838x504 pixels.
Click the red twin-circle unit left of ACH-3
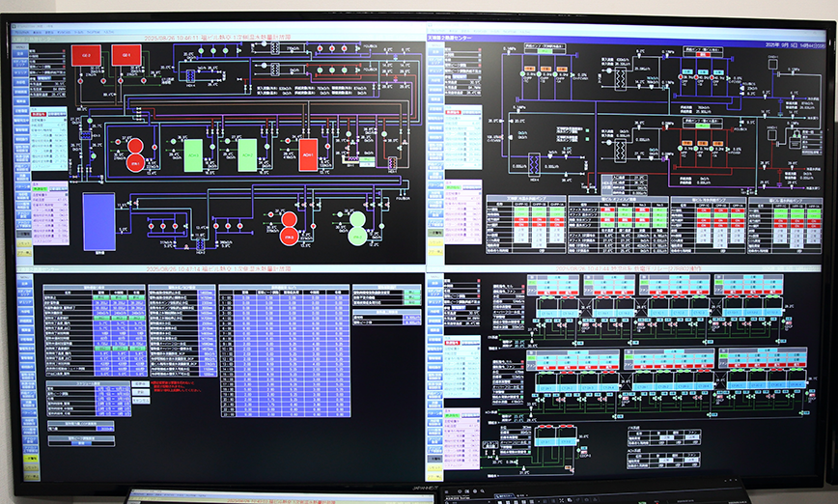135,153
